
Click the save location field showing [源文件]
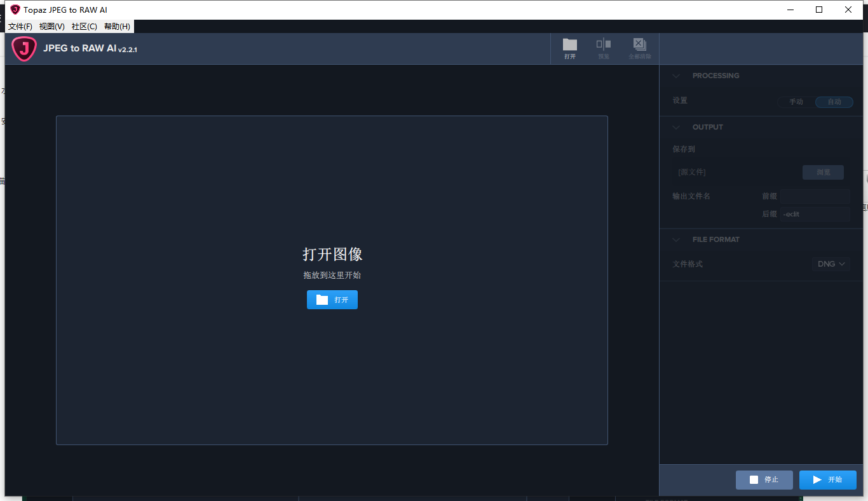coord(736,172)
